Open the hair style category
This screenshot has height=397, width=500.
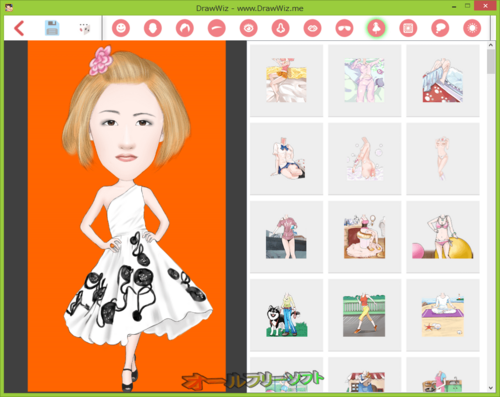[x=185, y=28]
